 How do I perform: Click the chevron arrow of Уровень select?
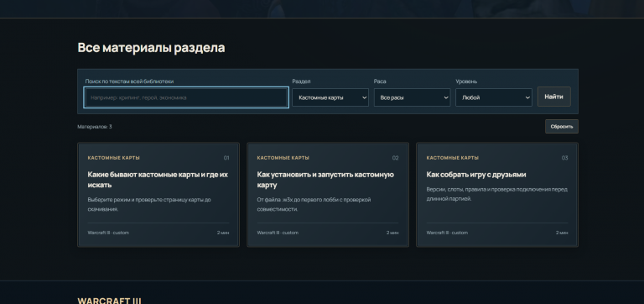527,98
